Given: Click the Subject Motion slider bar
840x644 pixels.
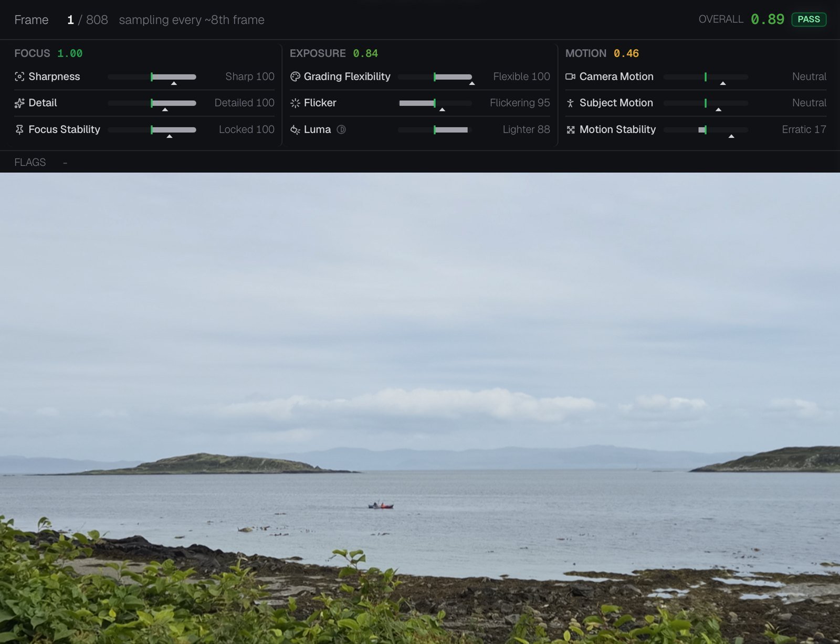Looking at the screenshot, I should (706, 103).
